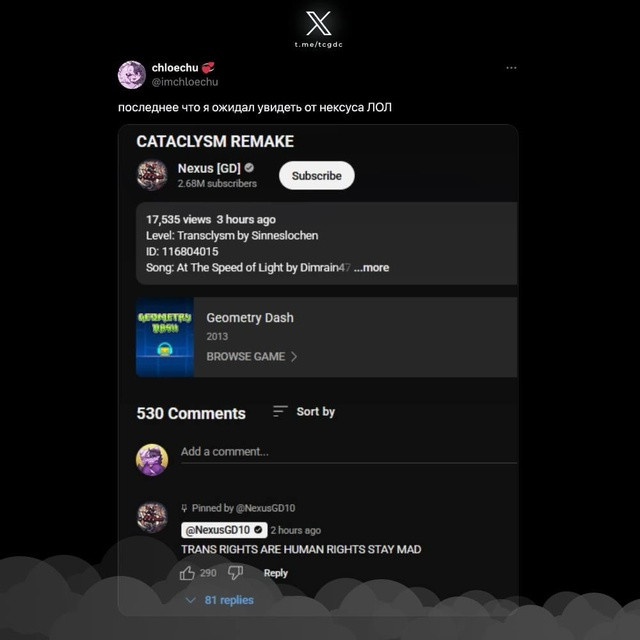Click the Nexus [GD] channel avatar
Viewport: 640px width, 640px height.
(x=152, y=175)
